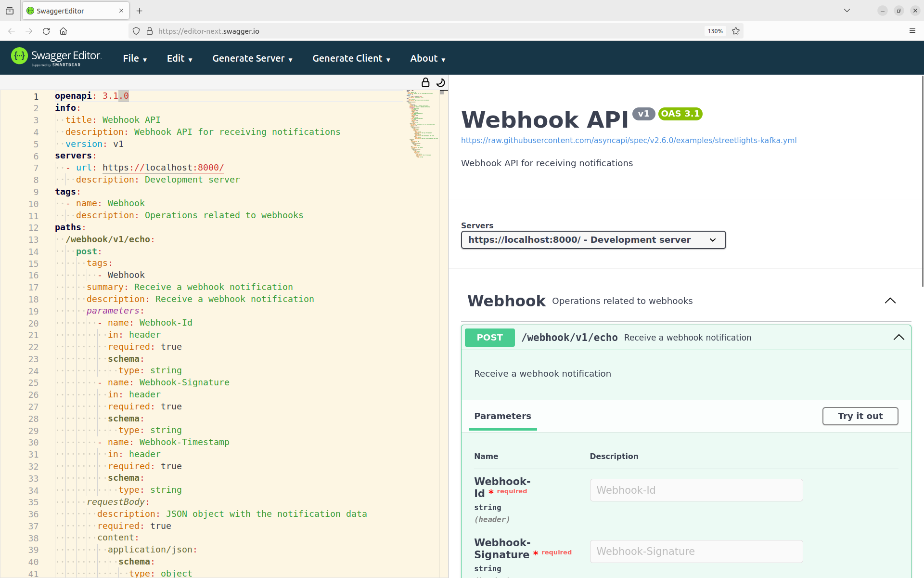924x578 pixels.
Task: Click the site padlock security icon
Action: [x=150, y=31]
